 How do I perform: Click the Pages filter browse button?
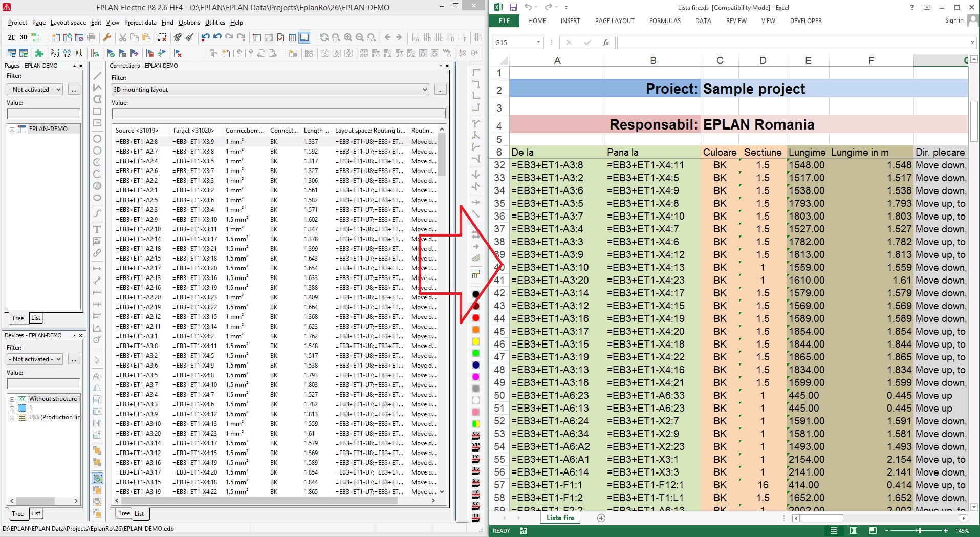(74, 90)
